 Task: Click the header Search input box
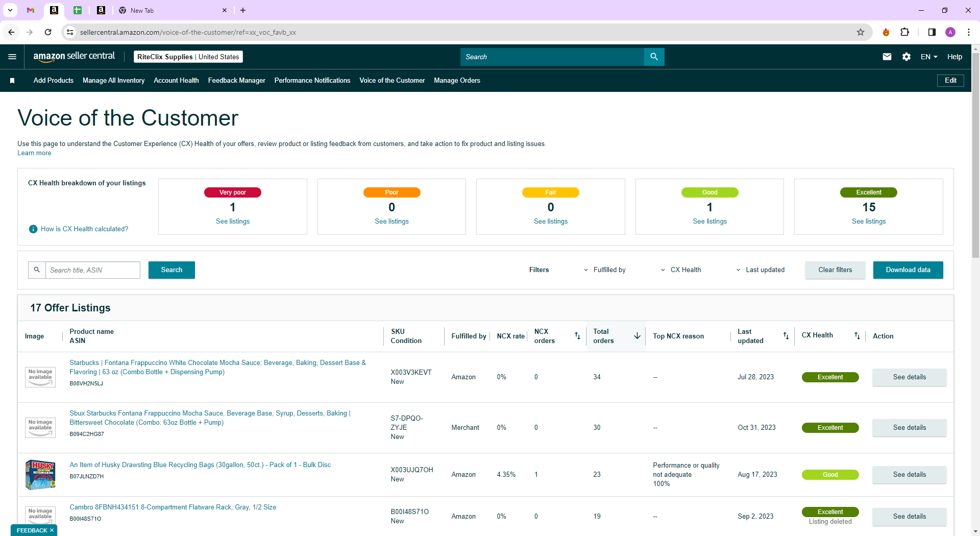pyautogui.click(x=552, y=57)
